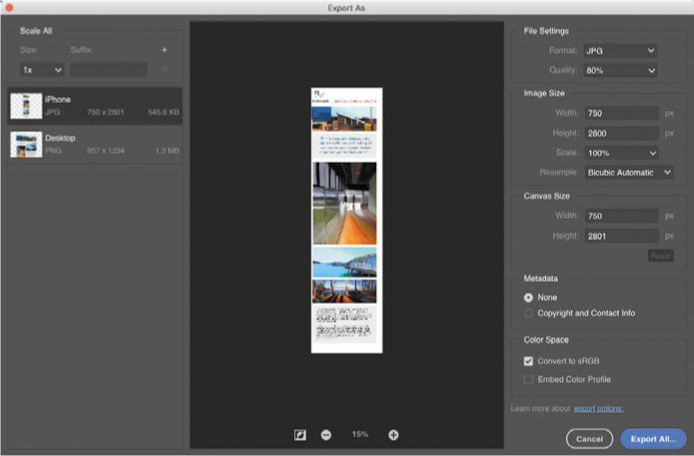Select the None metadata option
Image resolution: width=694 pixels, height=456 pixels.
pyautogui.click(x=529, y=297)
